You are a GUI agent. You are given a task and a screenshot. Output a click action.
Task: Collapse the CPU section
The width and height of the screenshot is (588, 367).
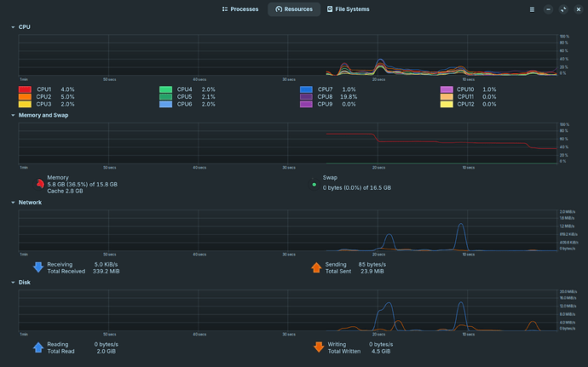13,27
